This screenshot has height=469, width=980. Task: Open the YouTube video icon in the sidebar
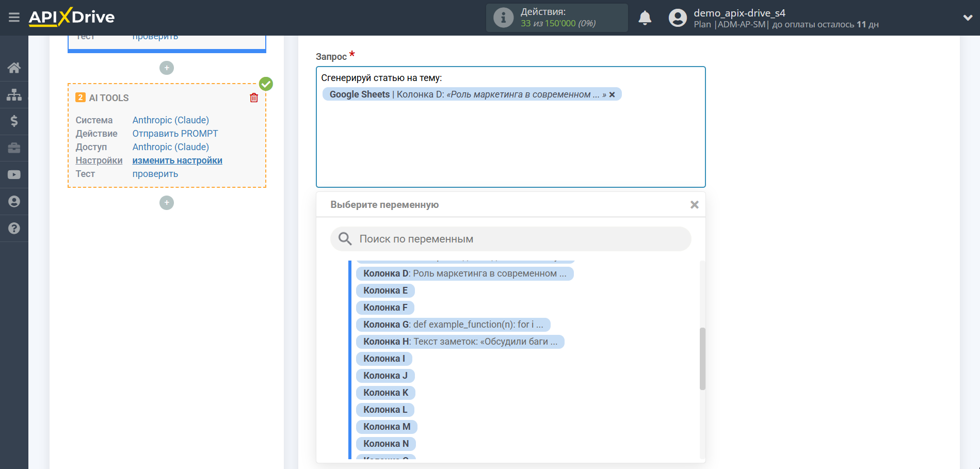coord(14,175)
